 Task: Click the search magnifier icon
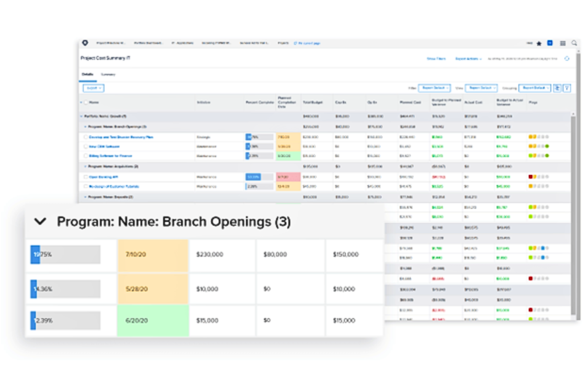click(574, 43)
